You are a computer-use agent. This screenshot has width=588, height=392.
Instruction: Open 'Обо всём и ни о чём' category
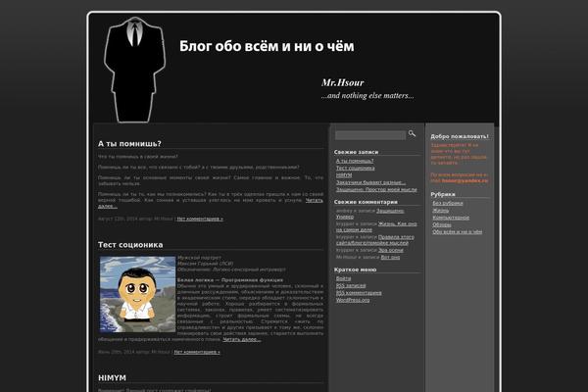(x=457, y=232)
